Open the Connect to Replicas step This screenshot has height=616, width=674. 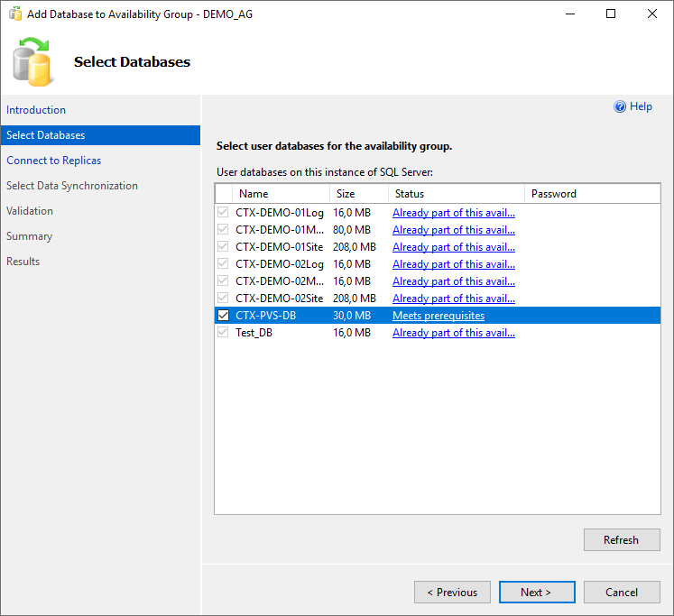[54, 161]
